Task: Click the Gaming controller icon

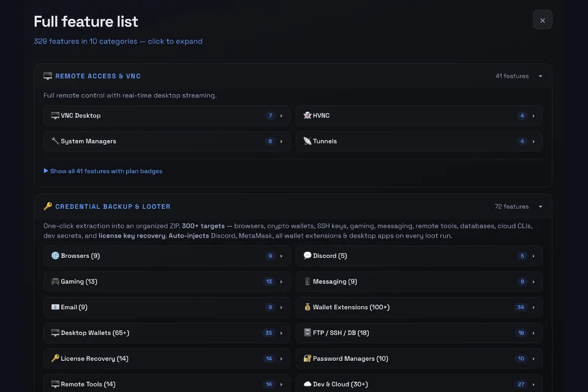Action: point(55,281)
